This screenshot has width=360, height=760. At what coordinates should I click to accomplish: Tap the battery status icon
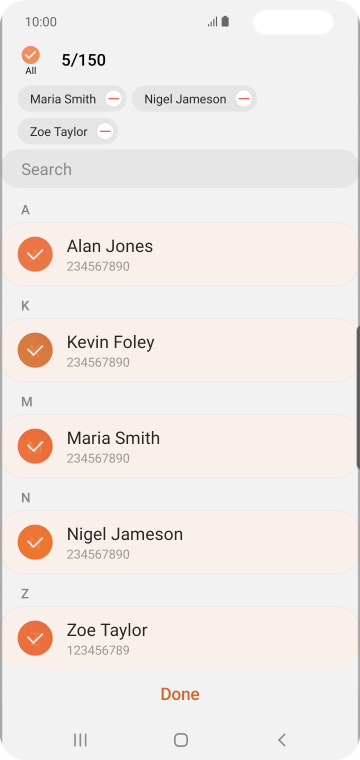click(225, 22)
